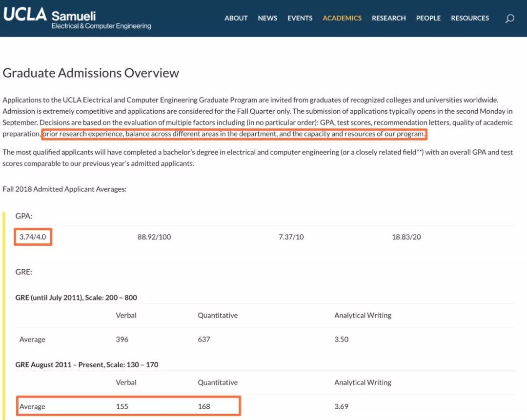Open the PEOPLE menu item

pos(428,18)
